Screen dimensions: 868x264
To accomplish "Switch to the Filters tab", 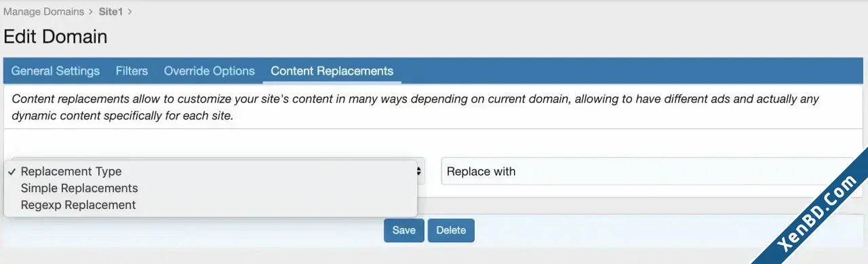I will pos(132,71).
